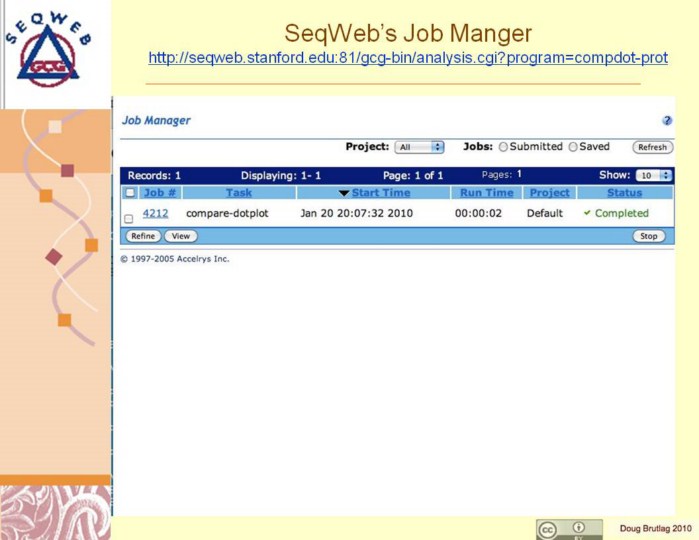The width and height of the screenshot is (699, 540).
Task: Open the seqweb.stanford.edu URL link
Action: coord(408,58)
